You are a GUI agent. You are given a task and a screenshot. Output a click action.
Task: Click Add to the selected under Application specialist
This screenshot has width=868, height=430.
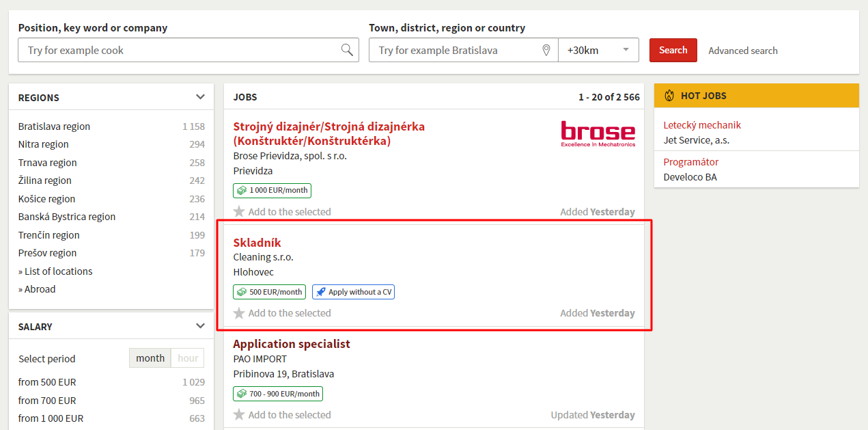290,415
